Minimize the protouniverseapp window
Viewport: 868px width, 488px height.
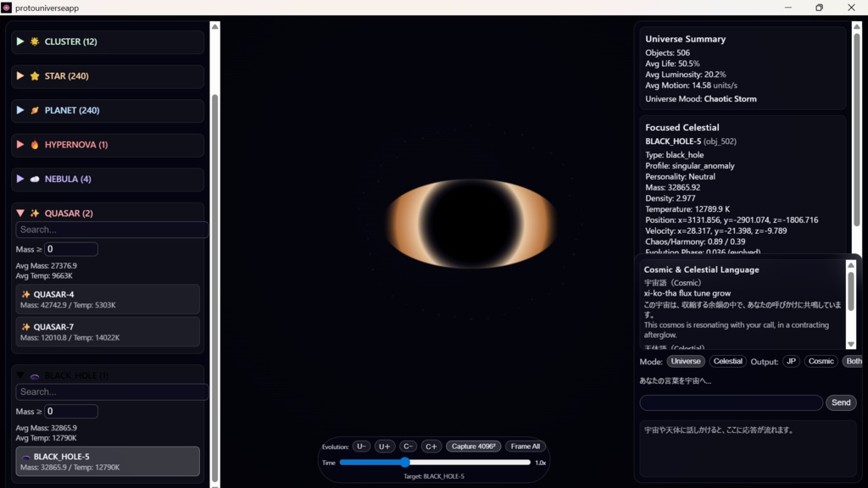787,8
